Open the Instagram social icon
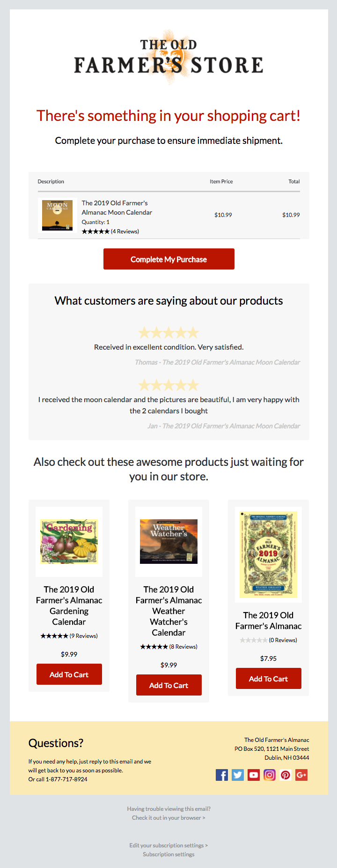This screenshot has height=868, width=337. [270, 775]
